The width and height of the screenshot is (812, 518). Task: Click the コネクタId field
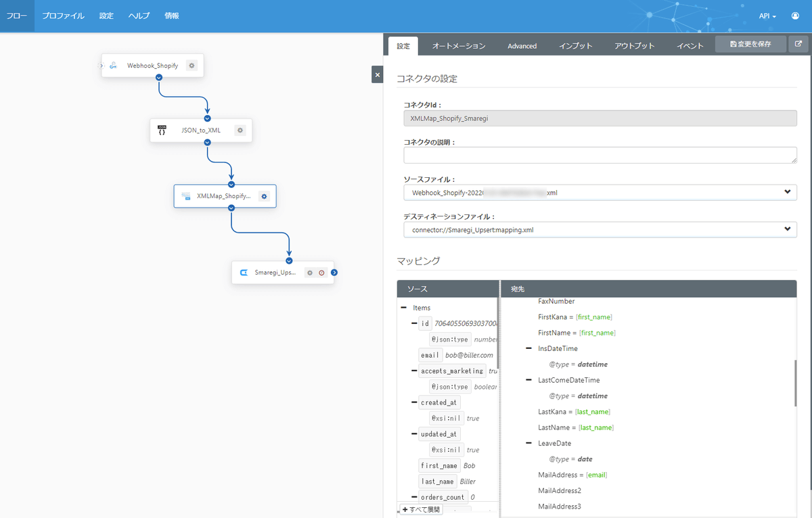tap(600, 118)
